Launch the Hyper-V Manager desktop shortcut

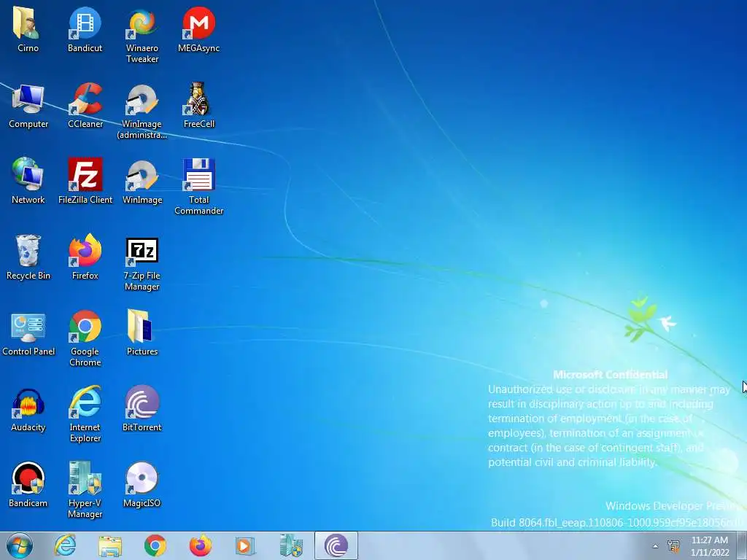(85, 489)
